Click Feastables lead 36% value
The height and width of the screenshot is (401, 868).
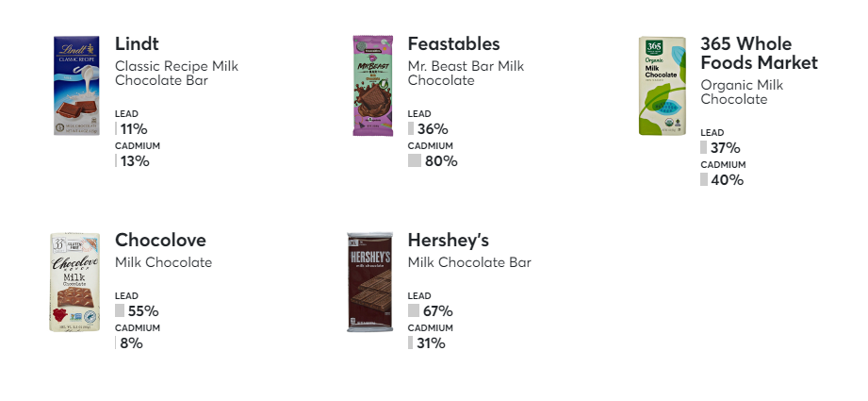(x=433, y=129)
